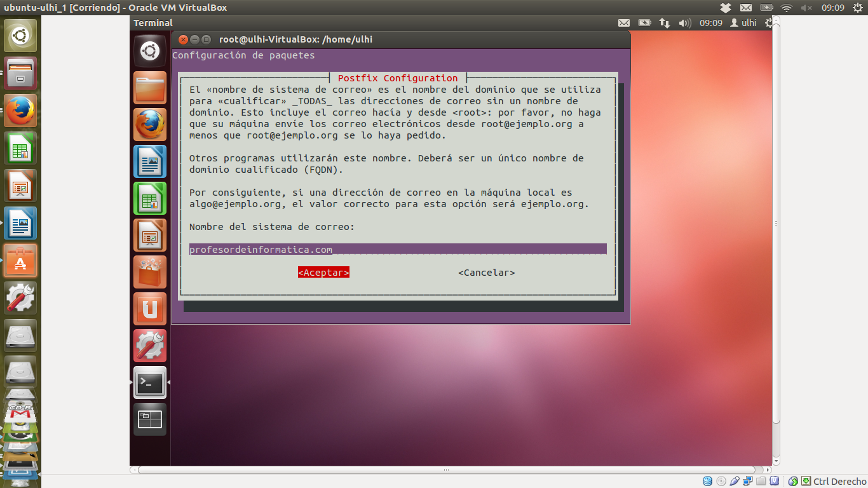Open the VM network up/down arrows indicator
The width and height of the screenshot is (868, 488).
pos(665,23)
